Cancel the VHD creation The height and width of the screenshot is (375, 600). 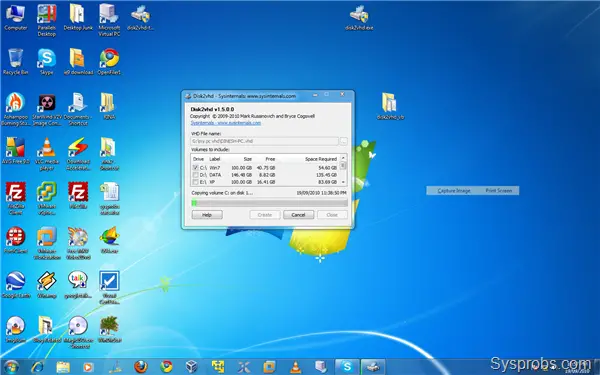298,215
